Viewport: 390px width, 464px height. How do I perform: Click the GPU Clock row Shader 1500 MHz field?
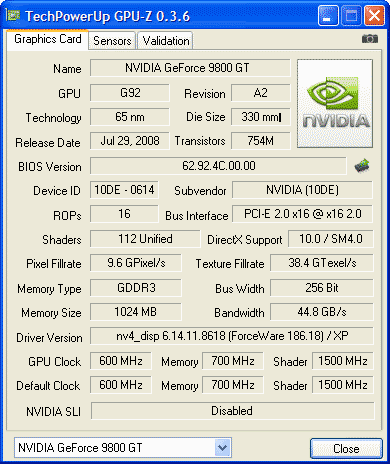coord(343,361)
